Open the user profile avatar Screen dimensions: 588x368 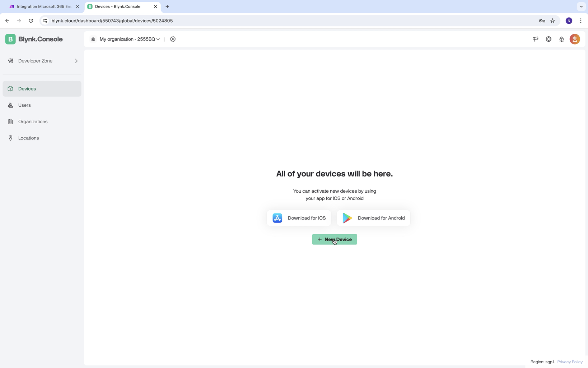click(575, 39)
